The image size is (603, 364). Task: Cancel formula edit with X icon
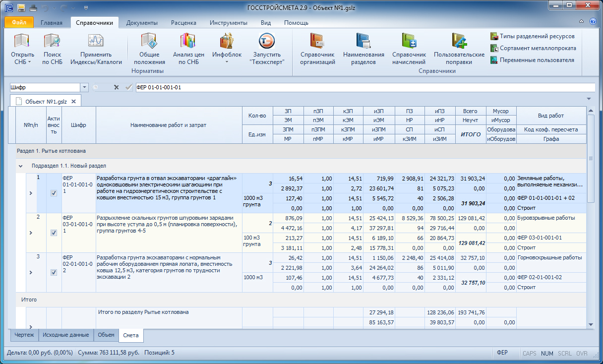tap(117, 87)
